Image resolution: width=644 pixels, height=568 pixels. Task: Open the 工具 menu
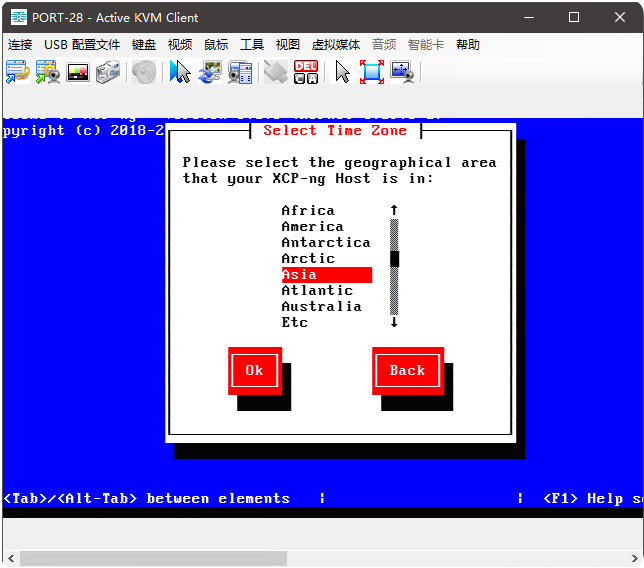(252, 44)
